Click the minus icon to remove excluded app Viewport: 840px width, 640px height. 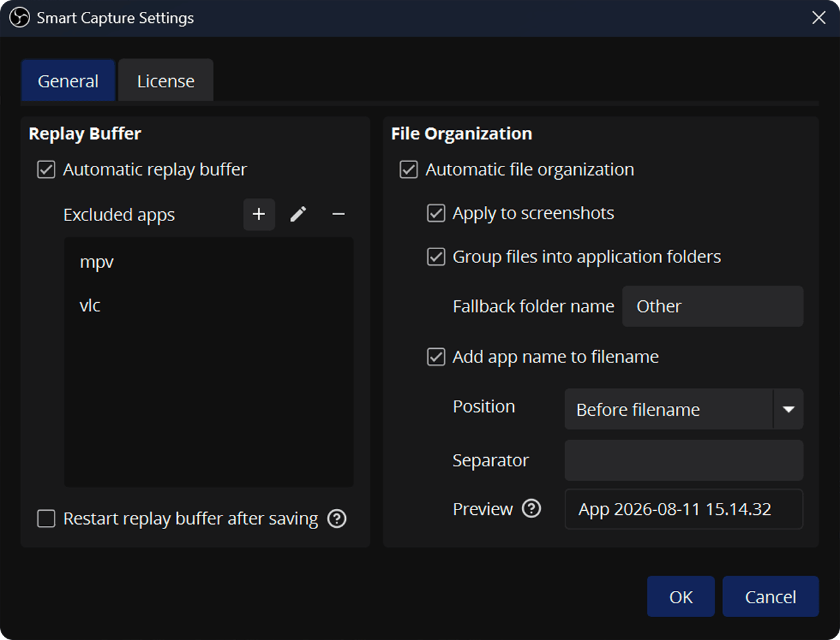[339, 214]
